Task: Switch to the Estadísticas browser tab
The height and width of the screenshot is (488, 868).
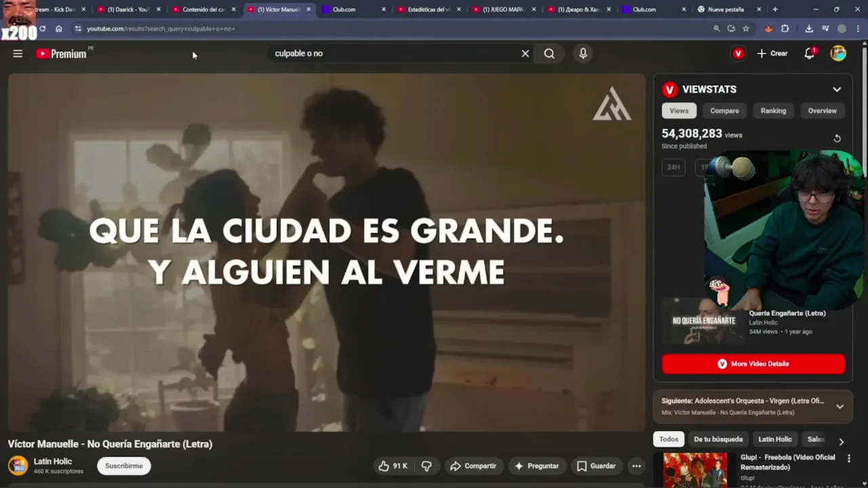Action: tap(429, 9)
